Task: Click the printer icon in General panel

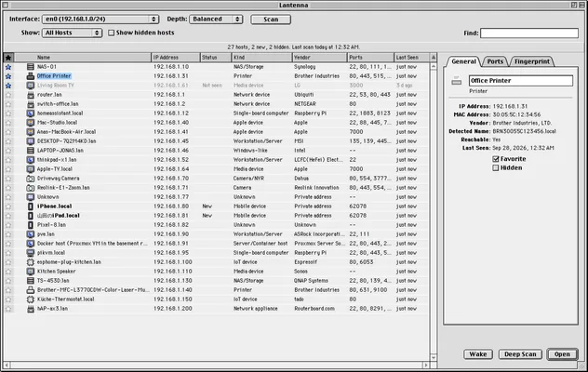Action: (x=457, y=81)
